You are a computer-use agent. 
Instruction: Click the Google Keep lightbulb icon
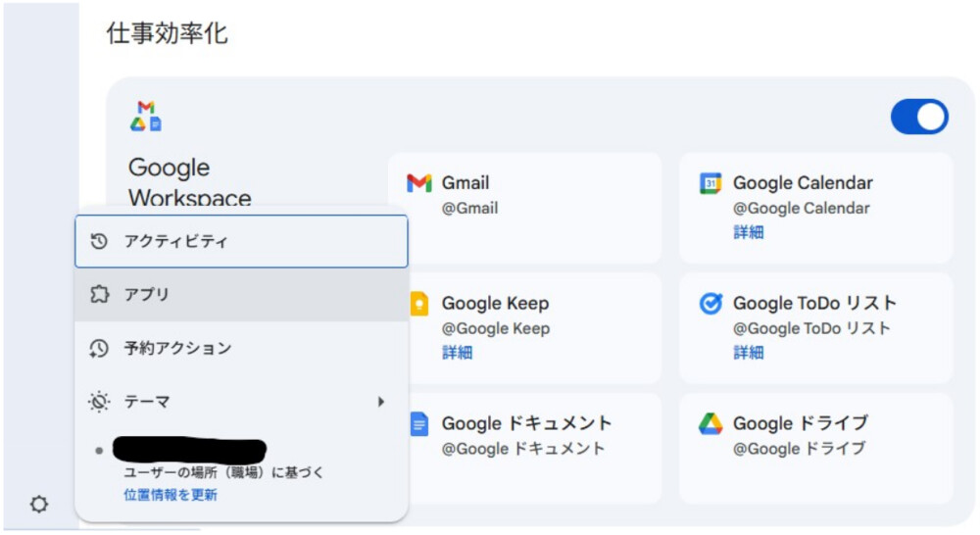click(418, 304)
